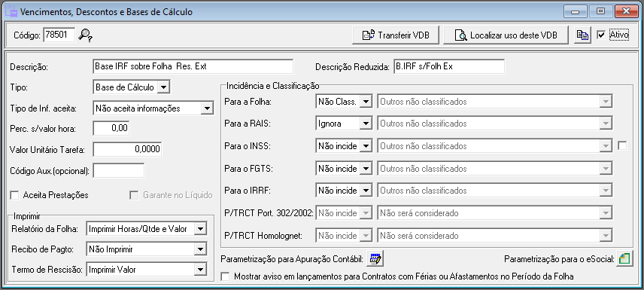
Task: Toggle the disabled Garante no Líquido checkbox
Action: click(134, 195)
